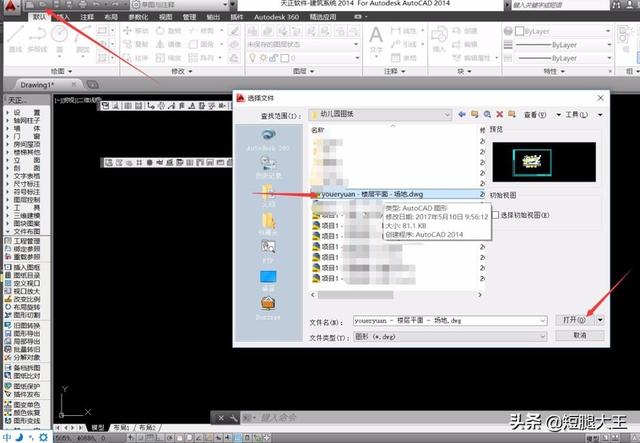The image size is (640, 443).
Task: Click the 插入 block icon in 块 panel
Action: point(439,39)
